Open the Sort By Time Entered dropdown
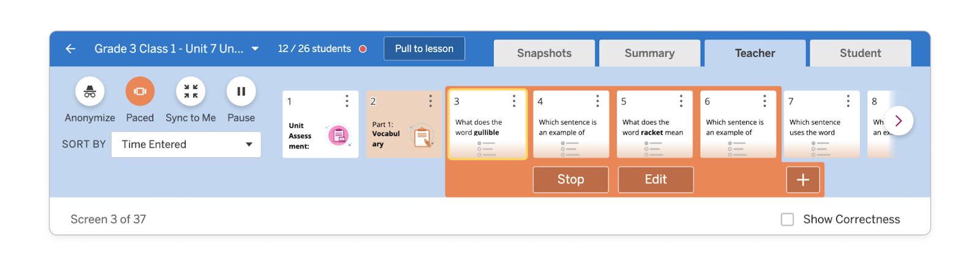 [x=186, y=145]
